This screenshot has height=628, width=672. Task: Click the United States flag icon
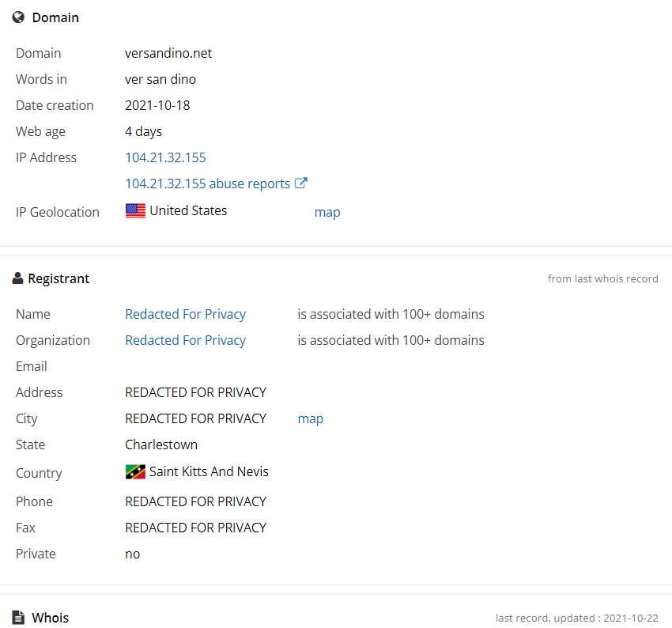click(x=135, y=210)
